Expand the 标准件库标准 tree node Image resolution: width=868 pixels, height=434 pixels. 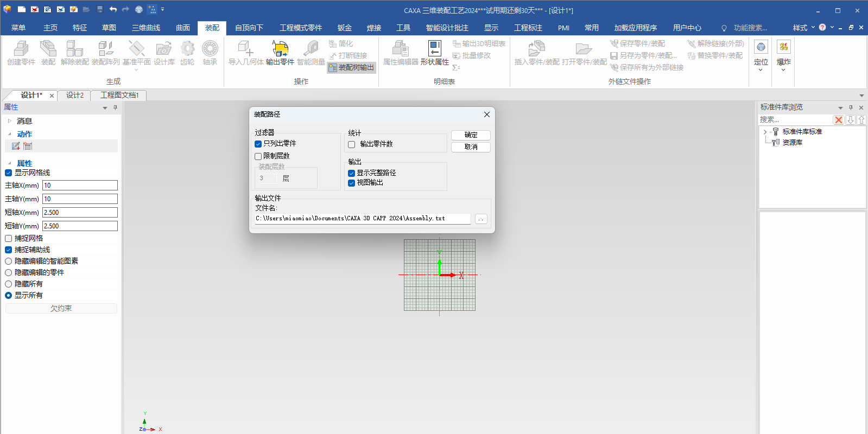[765, 132]
